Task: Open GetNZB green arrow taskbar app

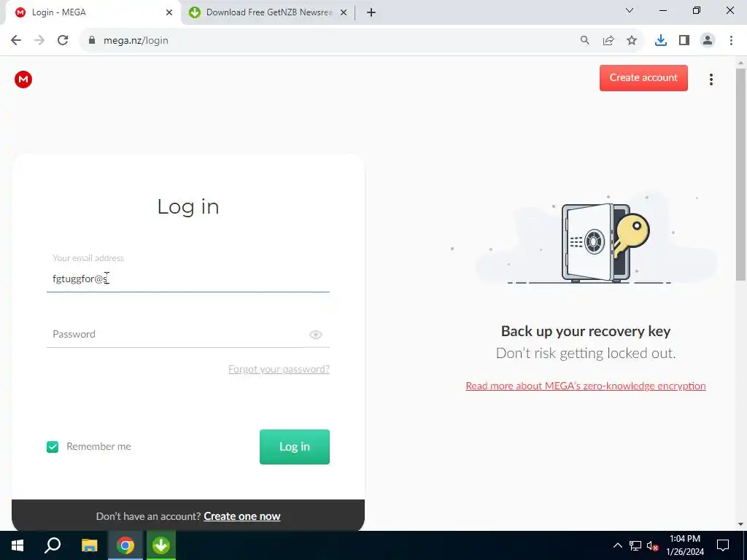Action: pyautogui.click(x=161, y=545)
